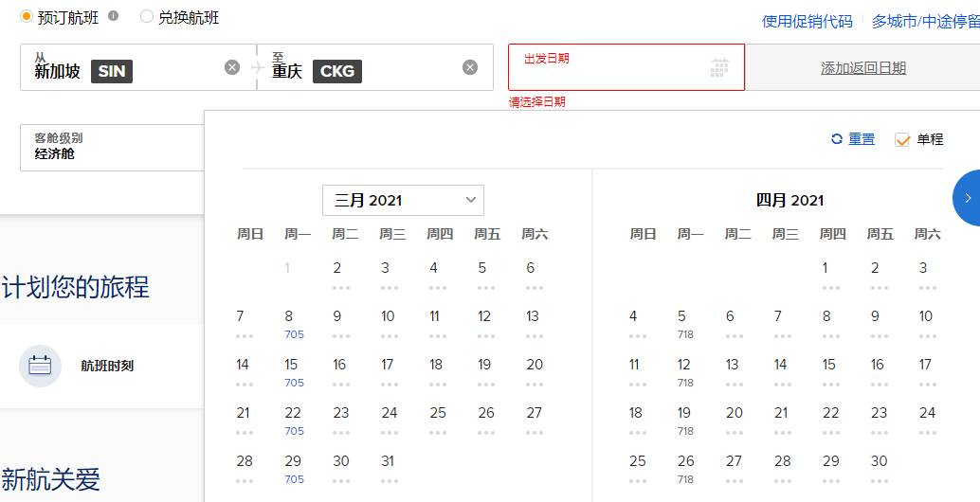Click the 新加坡 SIN origin field
This screenshot has width=980, height=502.
coord(138,67)
